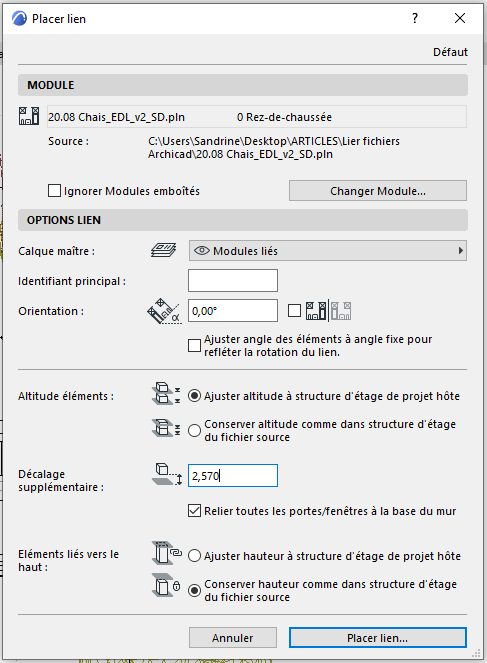Screen dimensions: 487x663
Task: Click the keep source altitude icon
Action: (x=166, y=428)
